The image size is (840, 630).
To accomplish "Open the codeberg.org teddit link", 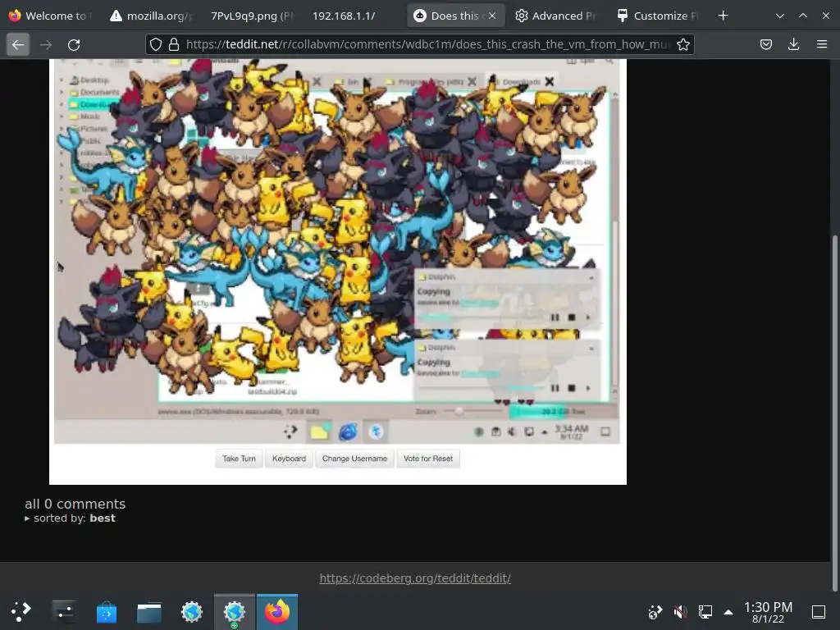I will click(x=415, y=578).
